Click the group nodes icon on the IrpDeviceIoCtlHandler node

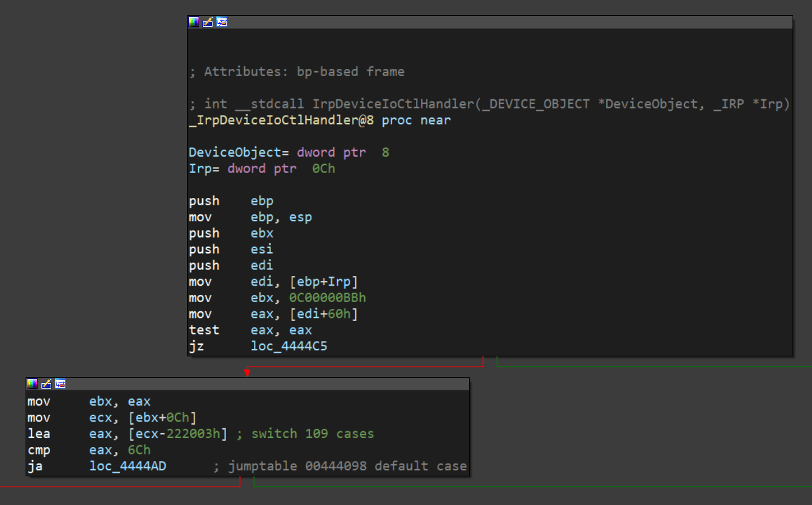pos(222,22)
